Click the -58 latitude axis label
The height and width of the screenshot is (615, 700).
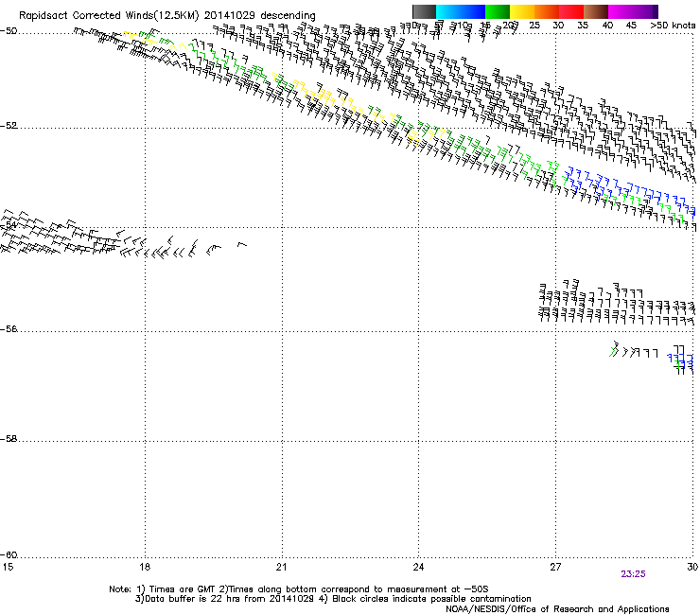click(x=9, y=439)
